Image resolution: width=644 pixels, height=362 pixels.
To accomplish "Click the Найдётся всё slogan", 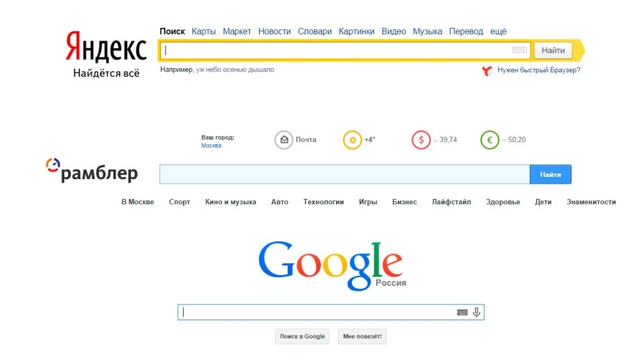I will (106, 73).
